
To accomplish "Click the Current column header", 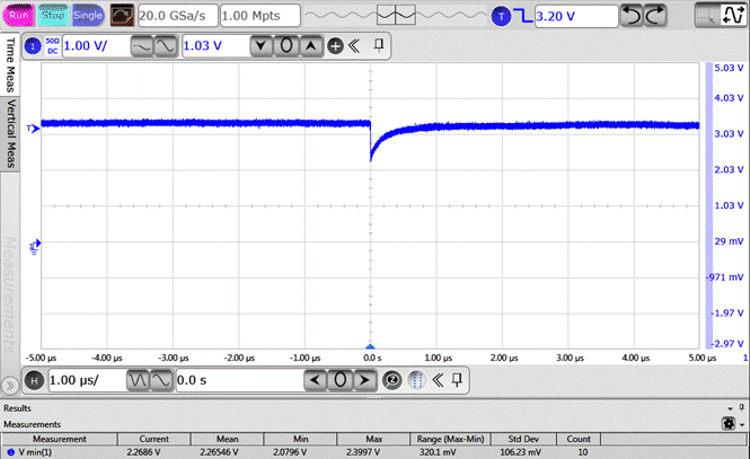I will (154, 439).
